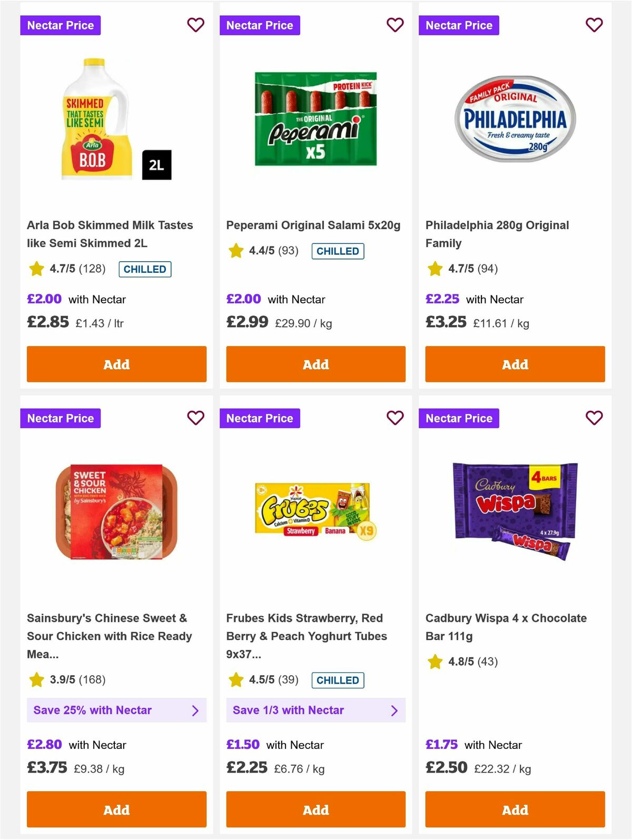Image resolution: width=632 pixels, height=840 pixels.
Task: Favourite the Philadelphia 280g Original Family
Action: coord(594,25)
